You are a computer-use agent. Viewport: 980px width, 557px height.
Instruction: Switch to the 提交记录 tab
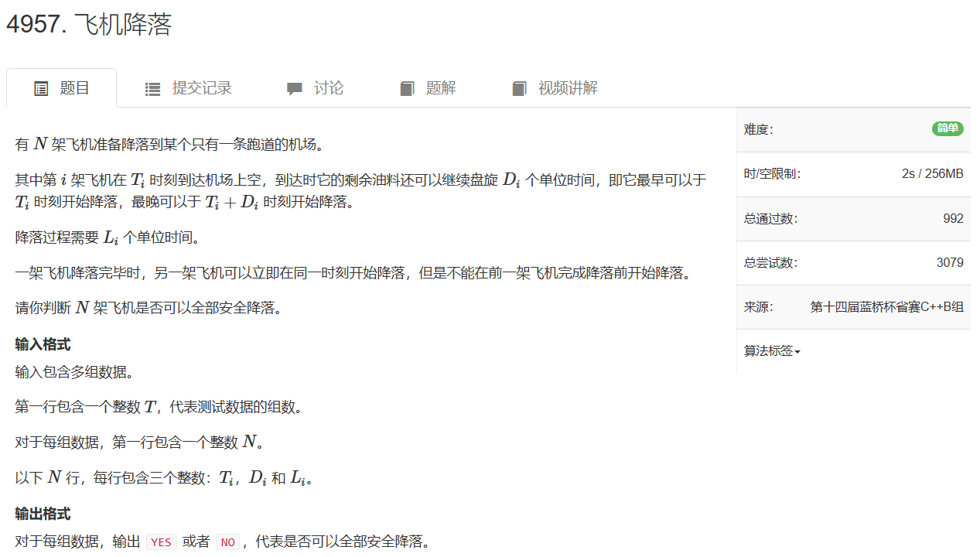pos(188,87)
